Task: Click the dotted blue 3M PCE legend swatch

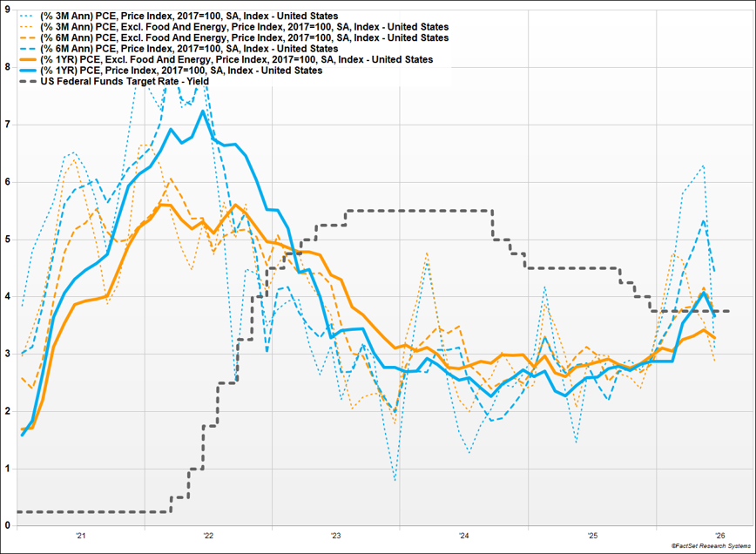Action: click(28, 16)
